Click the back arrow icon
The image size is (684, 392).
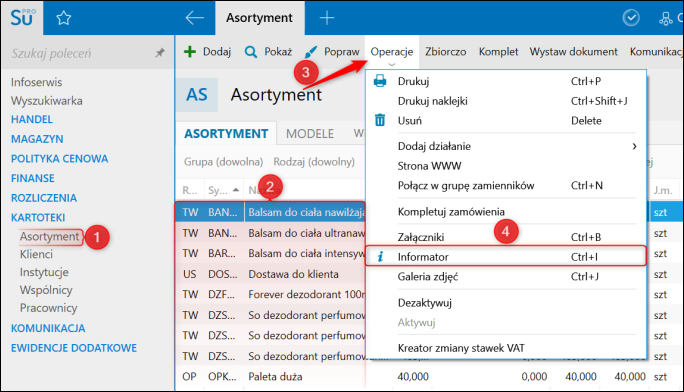(x=195, y=18)
